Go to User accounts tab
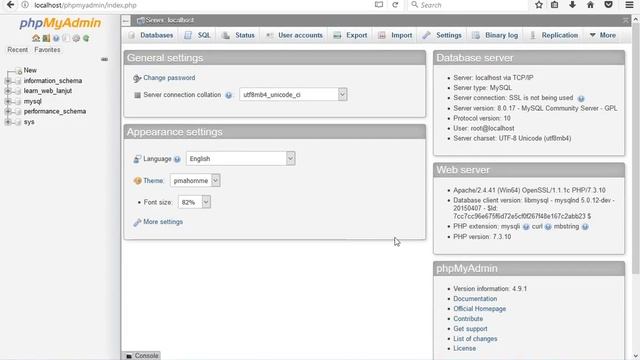The height and width of the screenshot is (360, 640). [x=294, y=35]
